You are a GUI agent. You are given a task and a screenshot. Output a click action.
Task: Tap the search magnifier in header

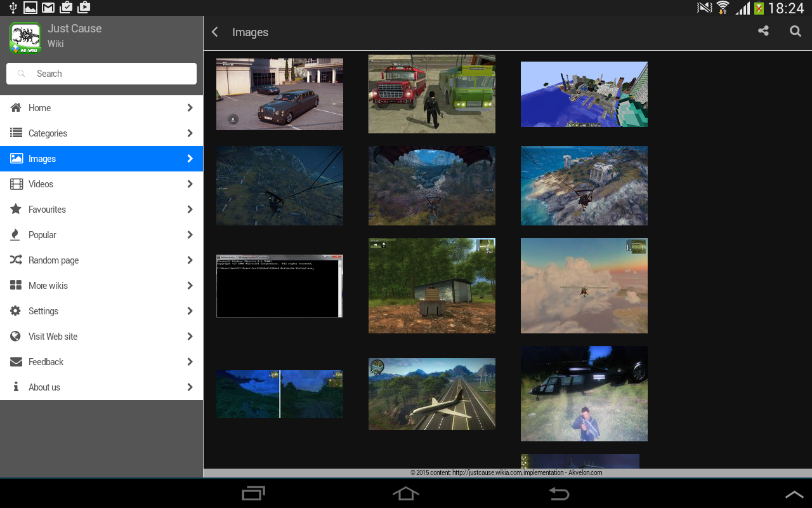[x=795, y=31]
